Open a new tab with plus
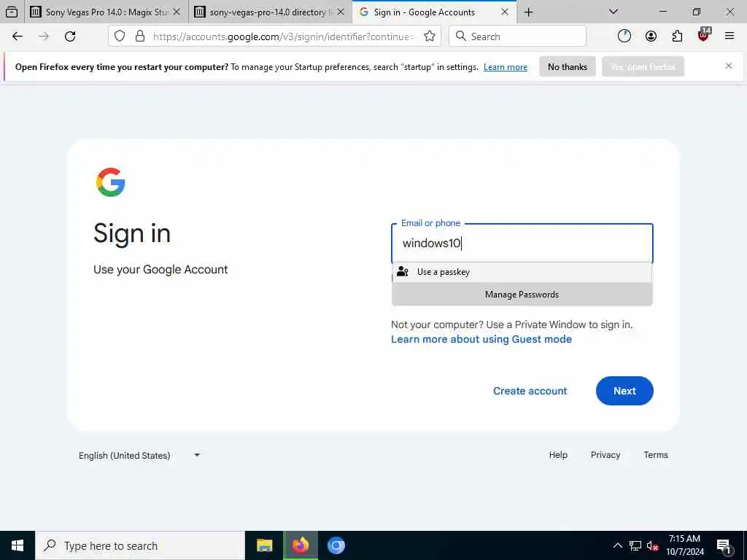The width and height of the screenshot is (747, 560). [x=528, y=12]
